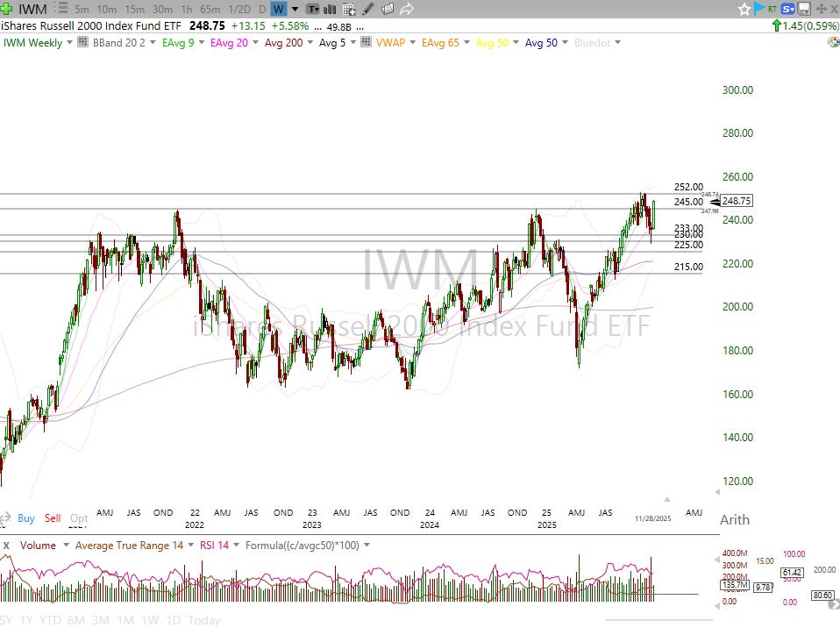Zoom chart to YTD range
The height and width of the screenshot is (628, 840).
tap(50, 620)
